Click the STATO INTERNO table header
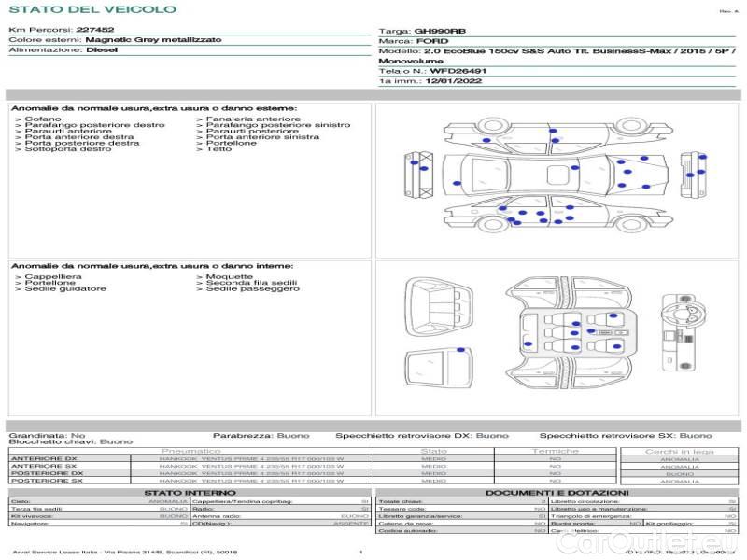The width and height of the screenshot is (747, 560). [x=190, y=493]
